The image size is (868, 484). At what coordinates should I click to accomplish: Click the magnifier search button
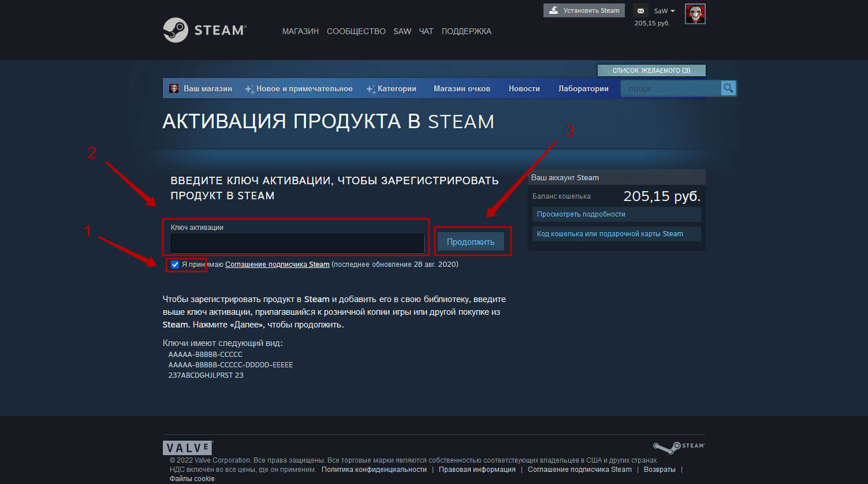point(728,88)
